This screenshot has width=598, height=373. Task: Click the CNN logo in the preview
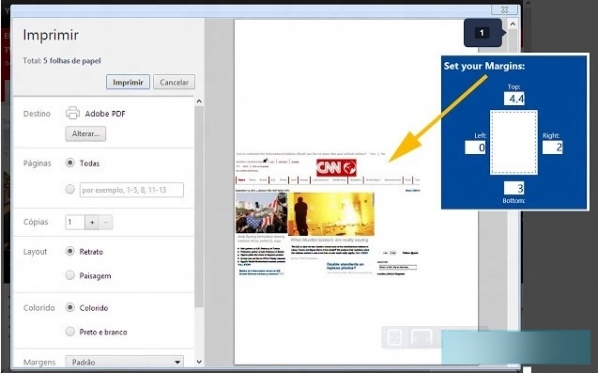coord(336,167)
